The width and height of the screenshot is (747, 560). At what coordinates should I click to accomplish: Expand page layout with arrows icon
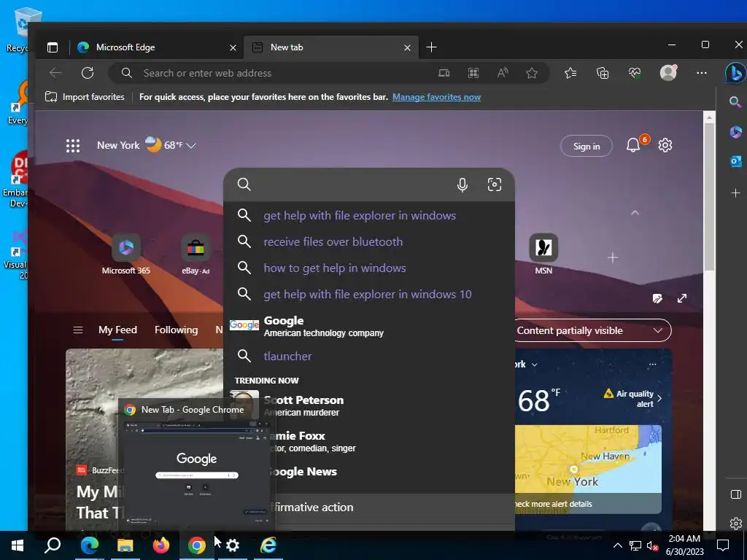point(682,298)
